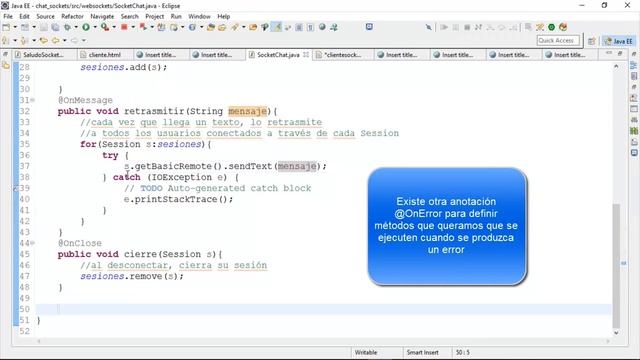Open the Debug configurations dropdown arrow

76,27
